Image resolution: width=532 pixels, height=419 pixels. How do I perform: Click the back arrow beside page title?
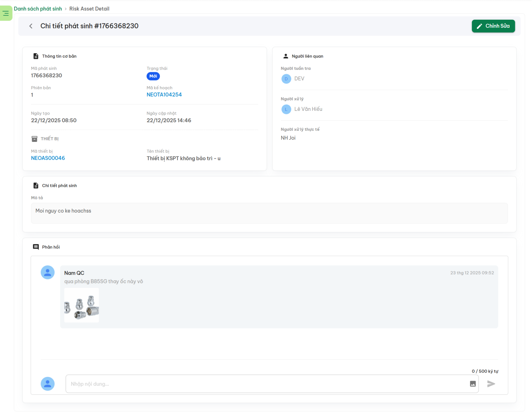click(31, 26)
